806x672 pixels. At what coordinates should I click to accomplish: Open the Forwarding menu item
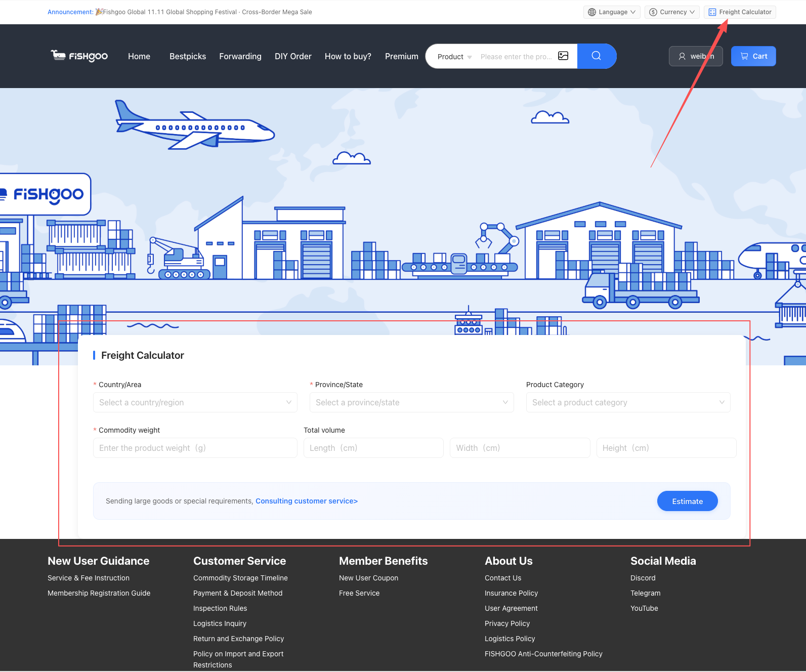[x=240, y=56]
